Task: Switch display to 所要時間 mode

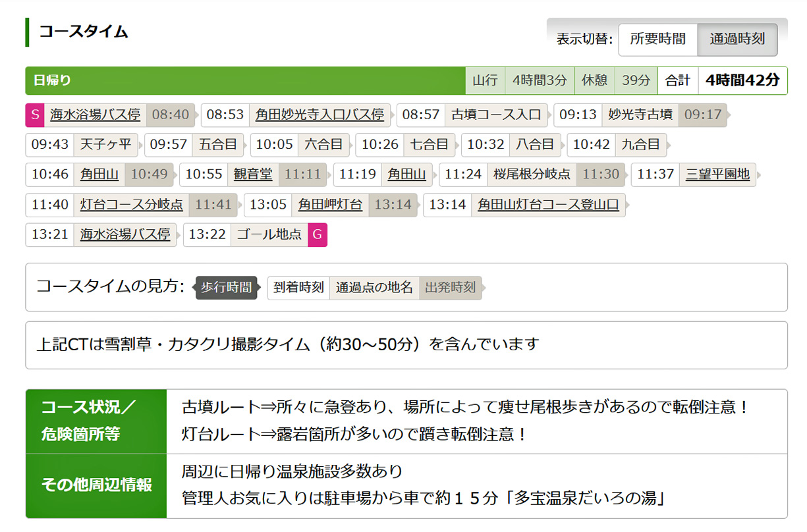Action: [657, 40]
